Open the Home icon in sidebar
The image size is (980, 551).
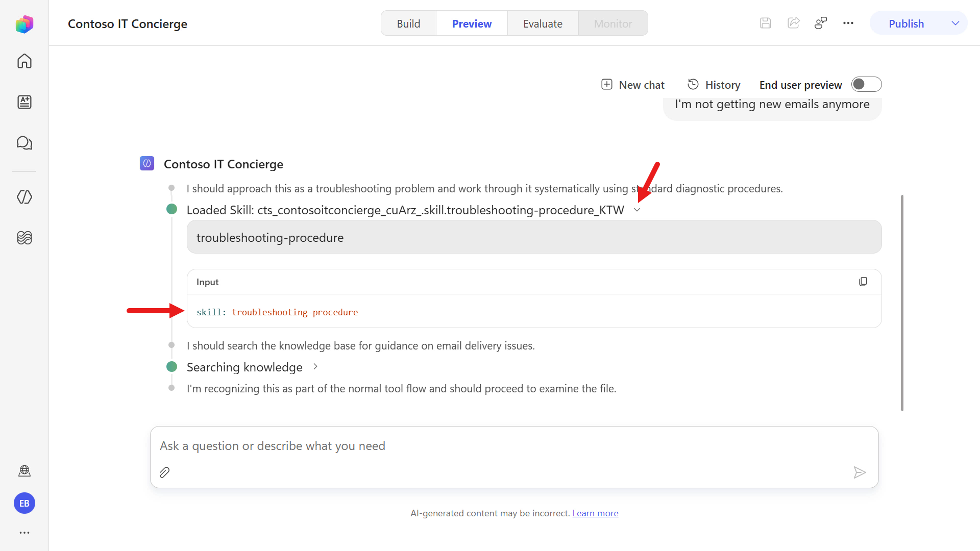pos(24,61)
